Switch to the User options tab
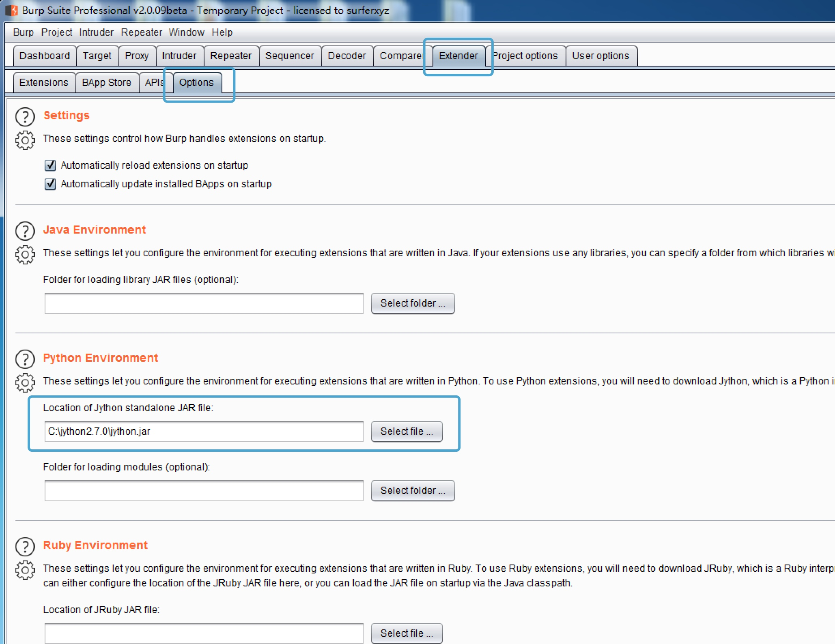The width and height of the screenshot is (835, 644). (601, 56)
